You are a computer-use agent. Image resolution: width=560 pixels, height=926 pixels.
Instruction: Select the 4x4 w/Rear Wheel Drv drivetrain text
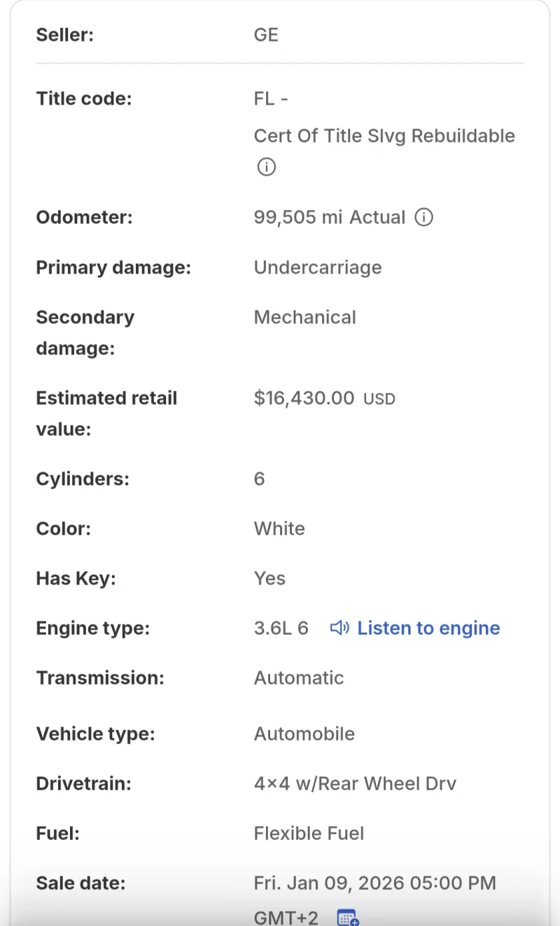tap(355, 783)
